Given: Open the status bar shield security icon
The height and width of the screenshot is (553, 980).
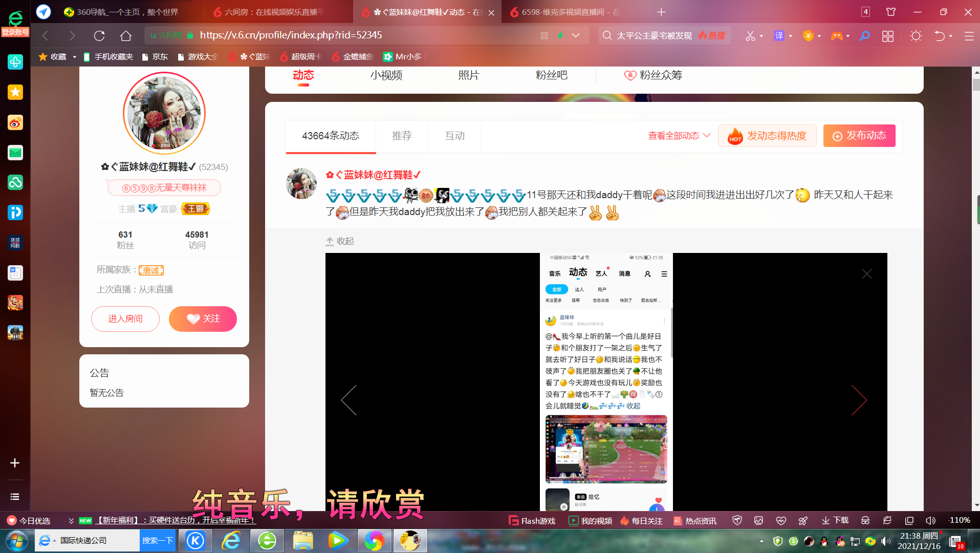Looking at the screenshot, I should tap(737, 520).
